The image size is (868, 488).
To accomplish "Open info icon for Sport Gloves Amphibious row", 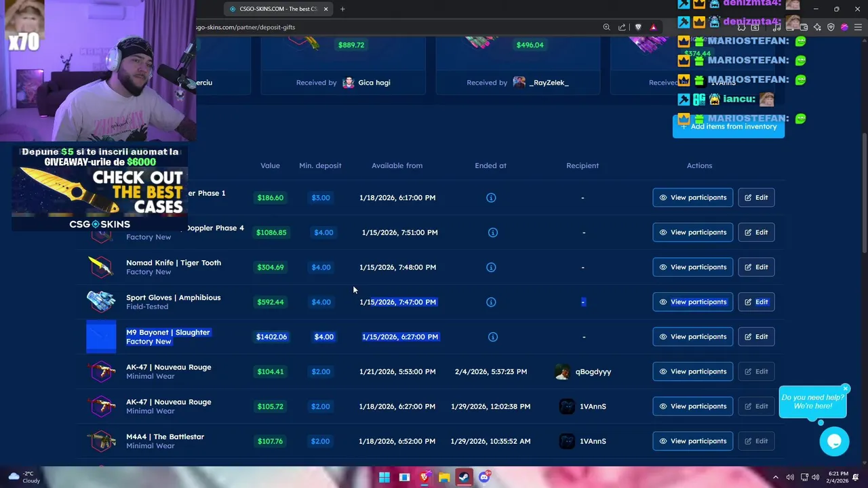I will pos(491,302).
